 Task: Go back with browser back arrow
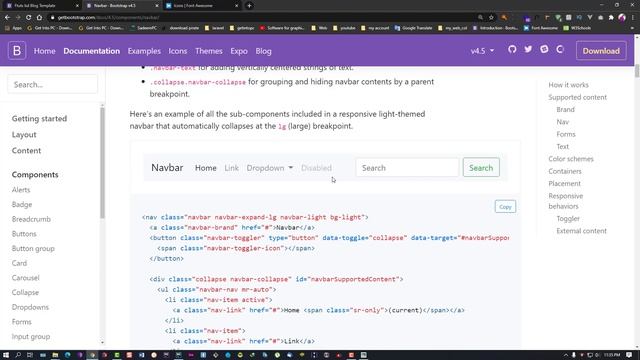(7, 18)
